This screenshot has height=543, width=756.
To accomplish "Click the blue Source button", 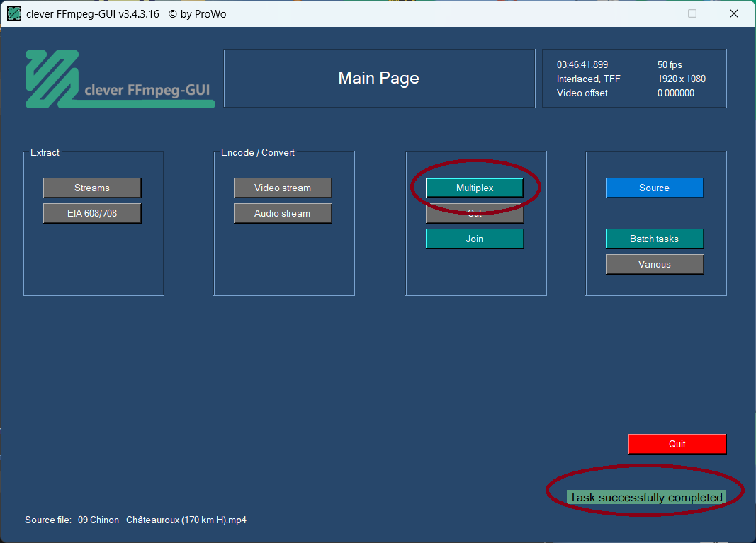I will tap(654, 188).
